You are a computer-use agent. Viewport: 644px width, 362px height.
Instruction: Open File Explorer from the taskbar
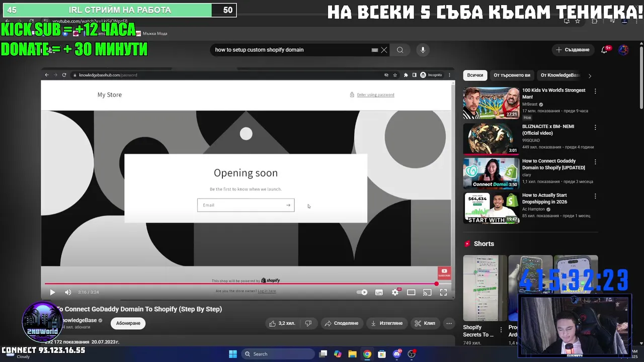[353, 354]
